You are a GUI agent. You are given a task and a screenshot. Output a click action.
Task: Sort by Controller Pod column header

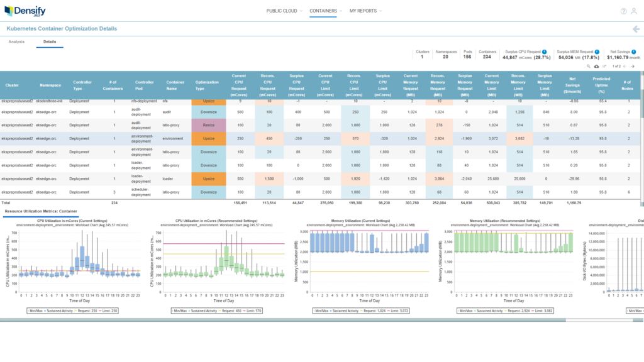click(x=145, y=85)
